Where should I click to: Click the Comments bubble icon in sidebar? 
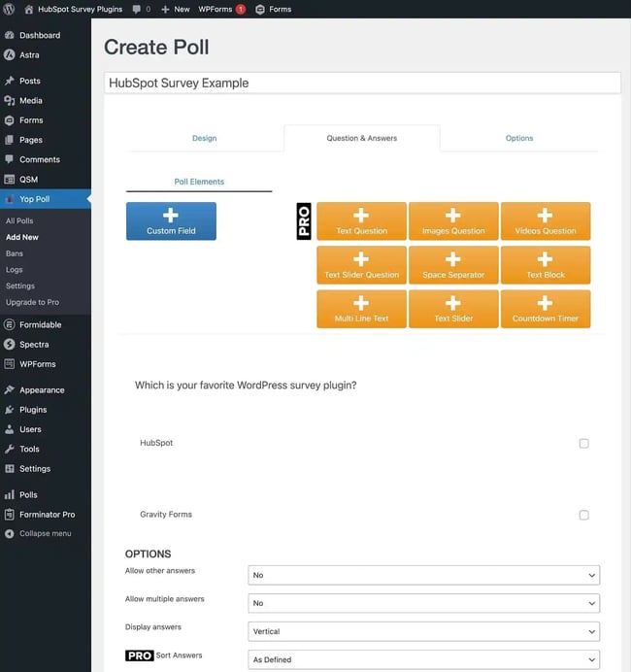[10, 159]
